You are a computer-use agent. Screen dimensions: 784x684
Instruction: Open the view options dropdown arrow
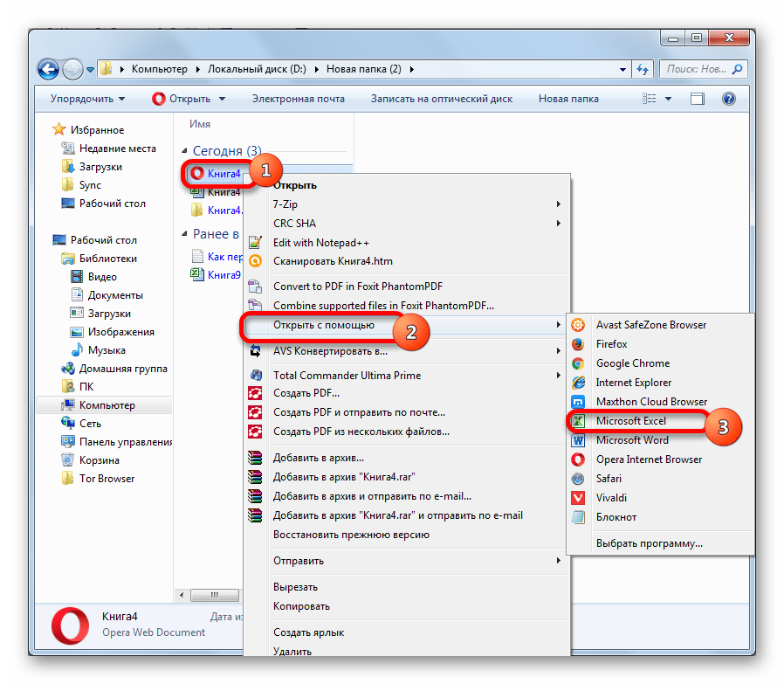tap(668, 99)
